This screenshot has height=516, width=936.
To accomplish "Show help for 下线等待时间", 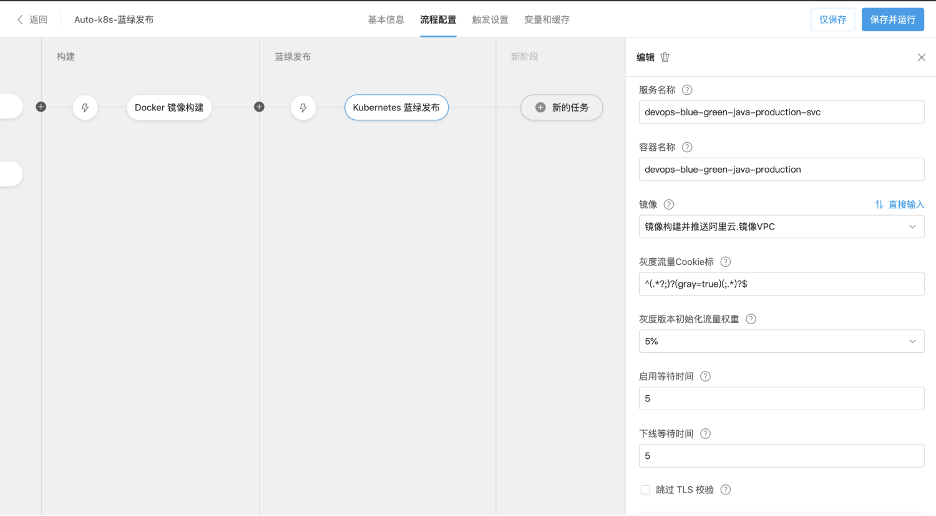I will (x=705, y=434).
